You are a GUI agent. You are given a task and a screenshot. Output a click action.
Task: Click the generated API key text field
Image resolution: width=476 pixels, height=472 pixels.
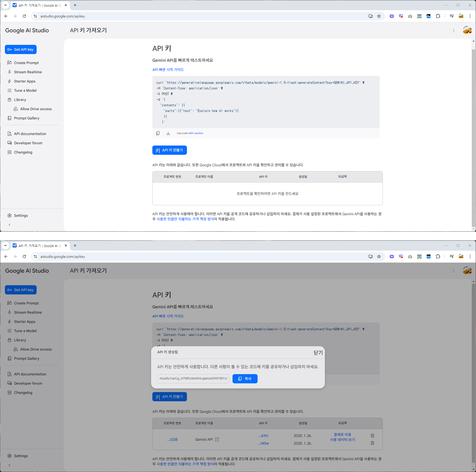coord(193,379)
